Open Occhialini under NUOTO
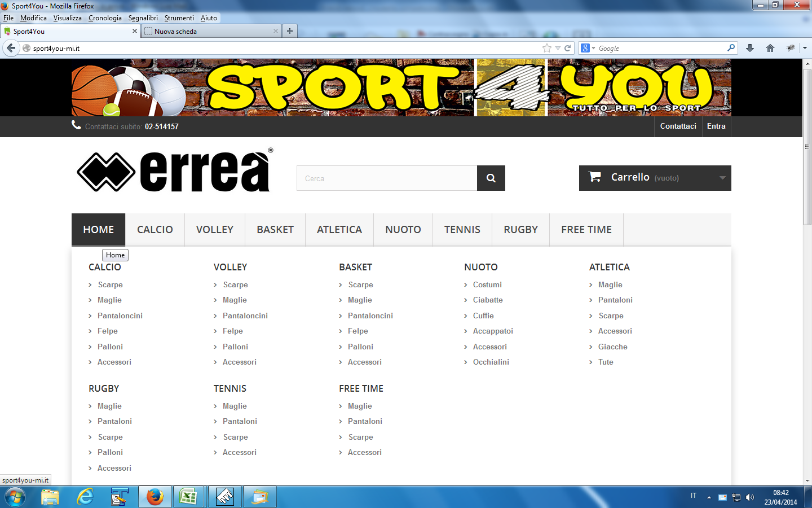 [x=491, y=362]
